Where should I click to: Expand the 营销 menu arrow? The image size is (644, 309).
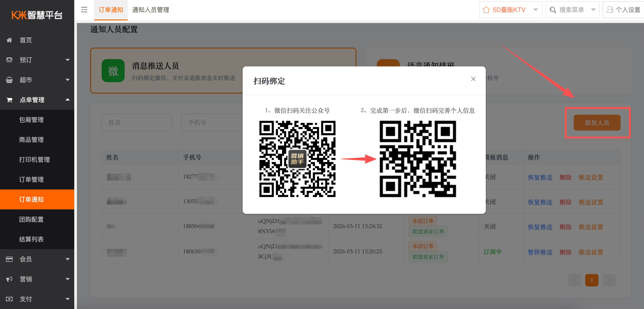tap(67, 279)
